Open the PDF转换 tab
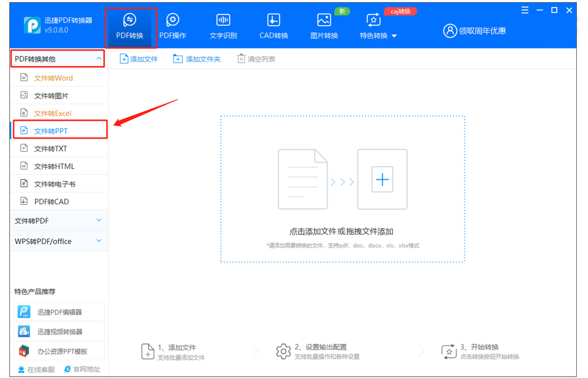The image size is (588, 378). click(x=130, y=27)
